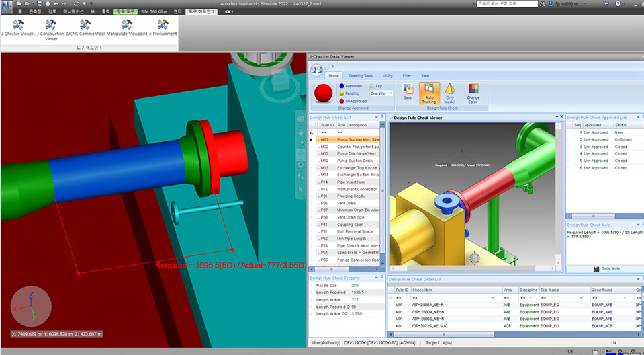This screenshot has height=355, width=644.
Task: Open Design Rule Check Property panel dropdown arrow
Action: click(376, 278)
